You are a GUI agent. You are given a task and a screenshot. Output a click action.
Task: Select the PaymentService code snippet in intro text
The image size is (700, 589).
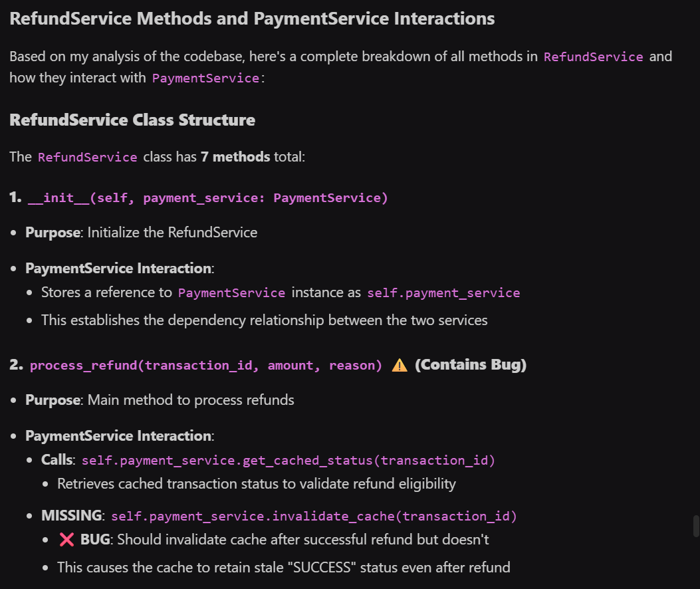click(x=205, y=78)
